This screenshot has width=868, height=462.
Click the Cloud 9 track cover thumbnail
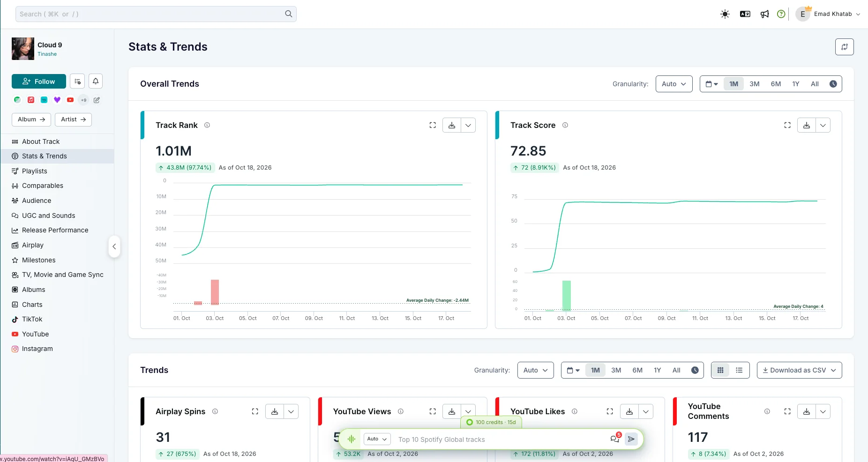[23, 49]
